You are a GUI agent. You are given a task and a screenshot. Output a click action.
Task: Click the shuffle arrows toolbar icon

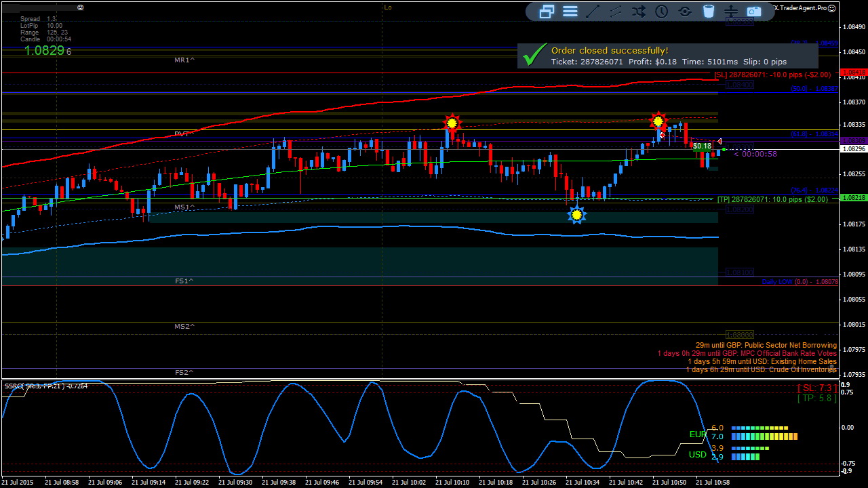coord(639,11)
